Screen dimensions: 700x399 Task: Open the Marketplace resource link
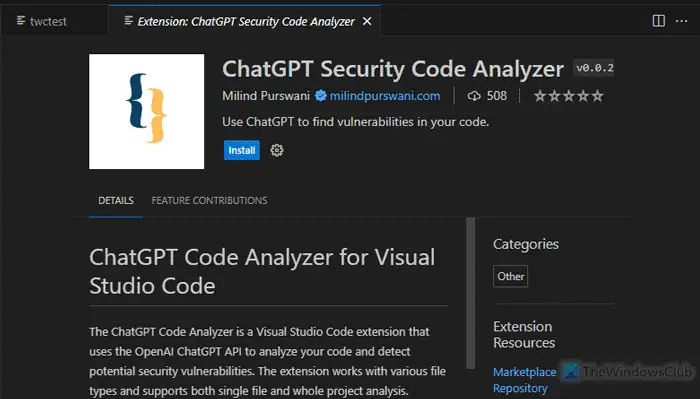525,372
